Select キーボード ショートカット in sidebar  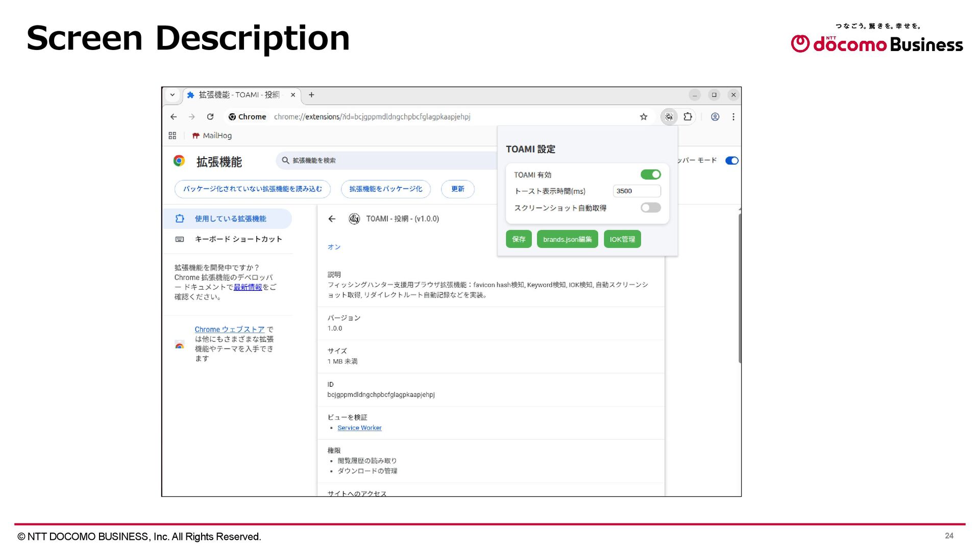(238, 239)
